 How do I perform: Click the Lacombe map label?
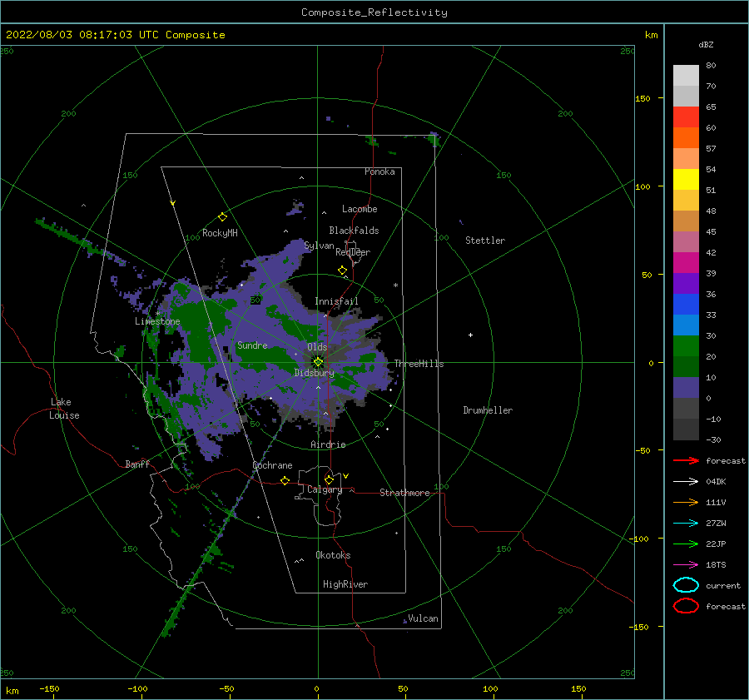tap(360, 209)
